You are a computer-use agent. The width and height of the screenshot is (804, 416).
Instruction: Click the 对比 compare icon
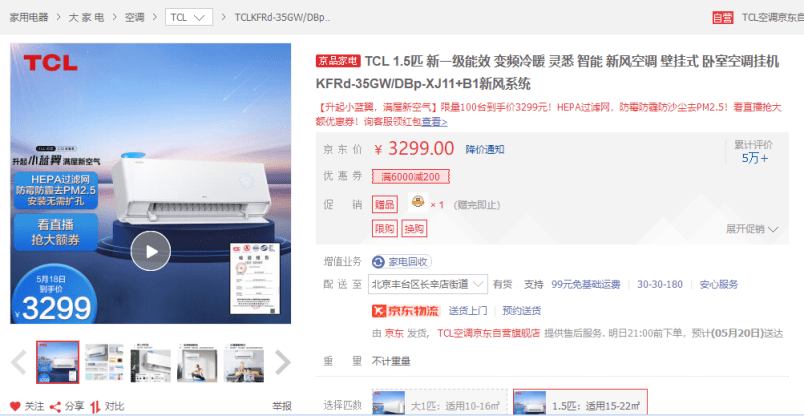95,407
